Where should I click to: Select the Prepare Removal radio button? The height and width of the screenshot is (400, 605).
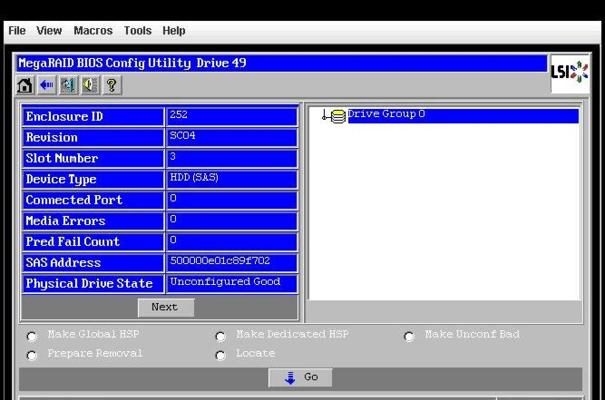[x=31, y=355]
